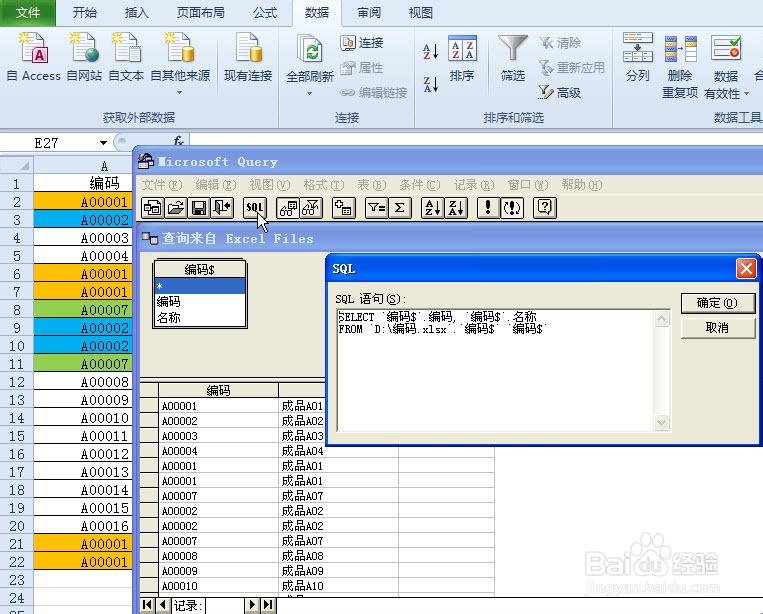Click the From Text (自文本) icon

(126, 57)
